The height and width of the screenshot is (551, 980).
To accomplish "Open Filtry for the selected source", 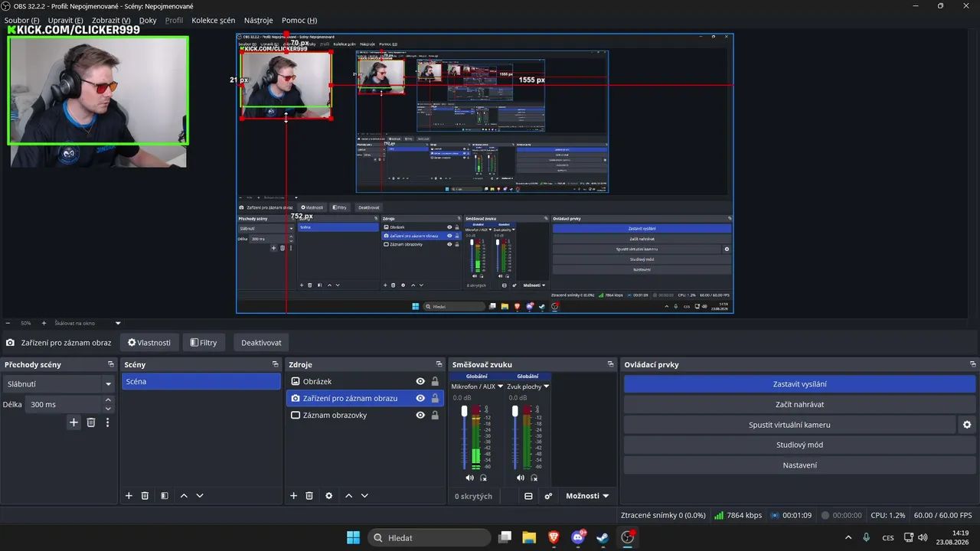I will point(204,343).
